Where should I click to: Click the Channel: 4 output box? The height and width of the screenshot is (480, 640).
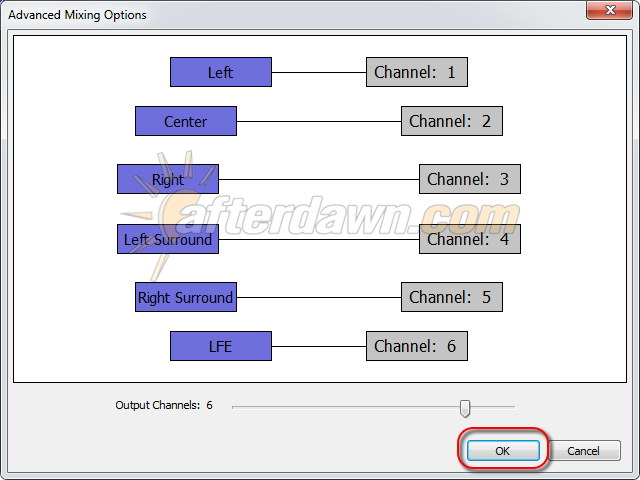470,239
